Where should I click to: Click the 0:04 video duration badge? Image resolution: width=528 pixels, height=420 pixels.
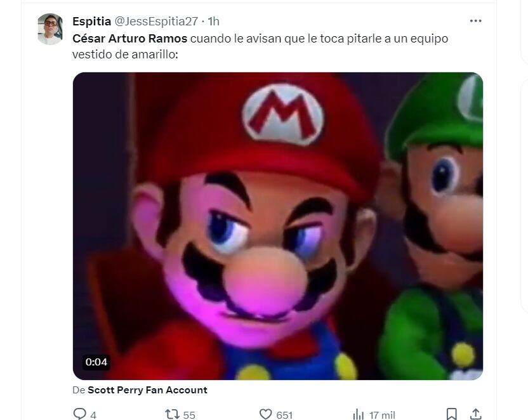point(96,362)
